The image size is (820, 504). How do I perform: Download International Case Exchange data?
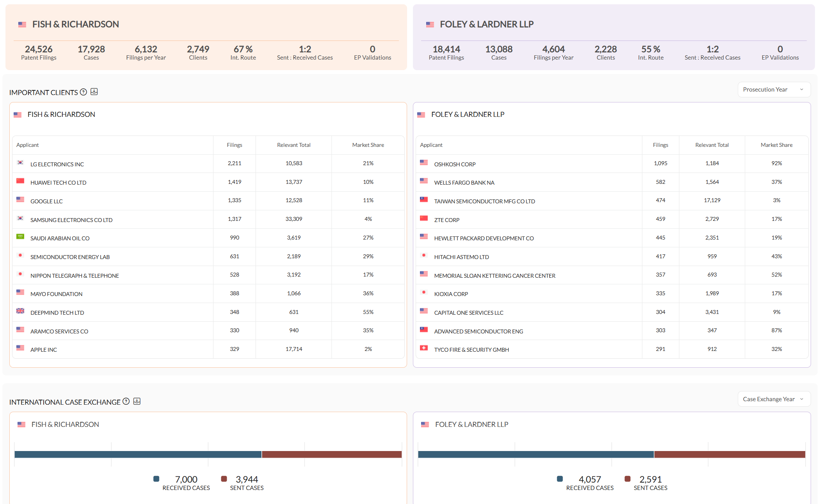click(x=137, y=402)
